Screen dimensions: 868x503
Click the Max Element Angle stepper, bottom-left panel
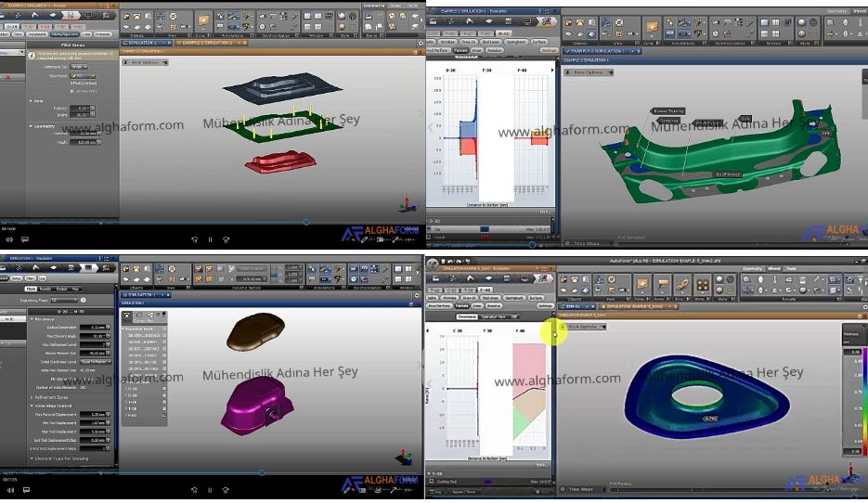108,336
